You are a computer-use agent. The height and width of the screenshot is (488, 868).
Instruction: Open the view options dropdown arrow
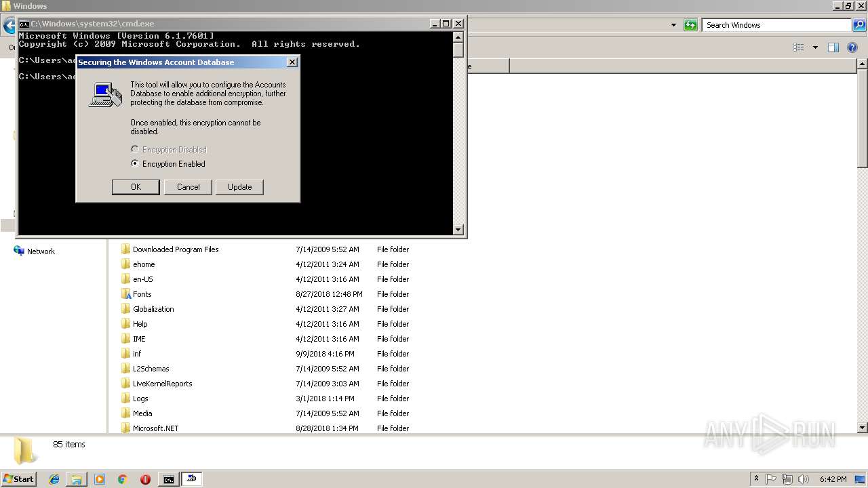pos(815,47)
